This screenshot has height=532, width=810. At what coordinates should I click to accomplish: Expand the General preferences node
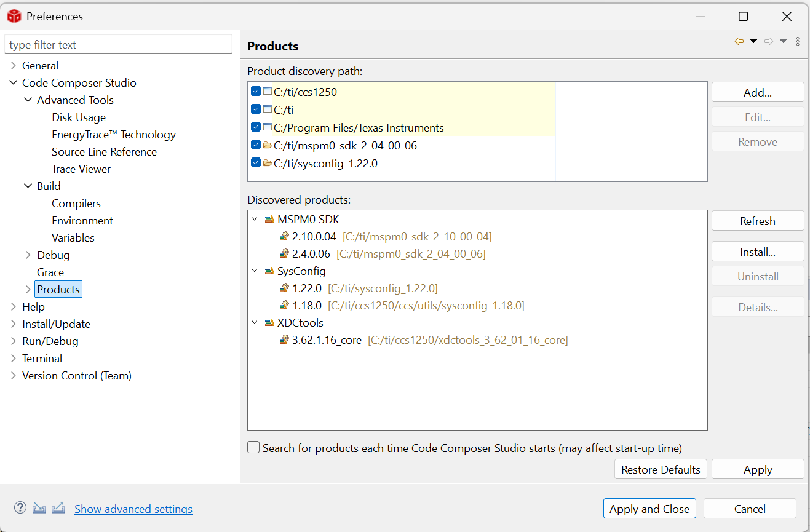point(14,66)
